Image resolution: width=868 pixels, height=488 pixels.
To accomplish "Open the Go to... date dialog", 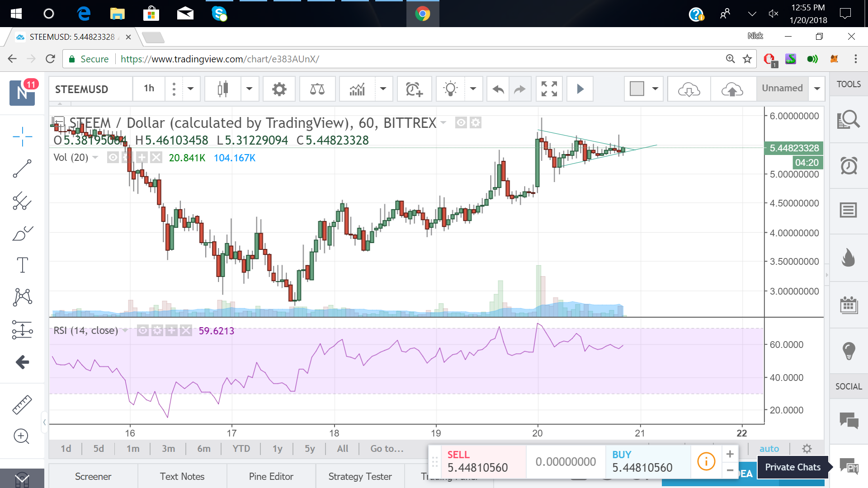I will (387, 449).
